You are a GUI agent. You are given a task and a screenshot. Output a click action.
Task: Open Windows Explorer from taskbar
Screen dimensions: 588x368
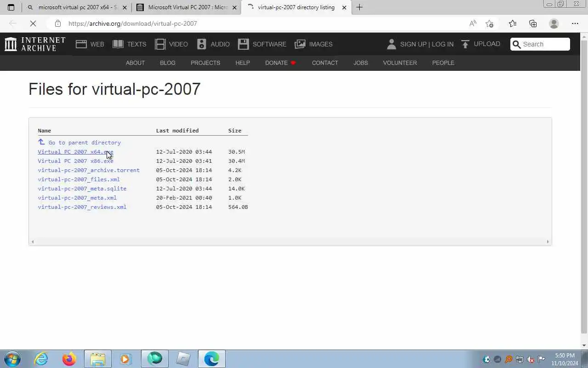(98, 359)
